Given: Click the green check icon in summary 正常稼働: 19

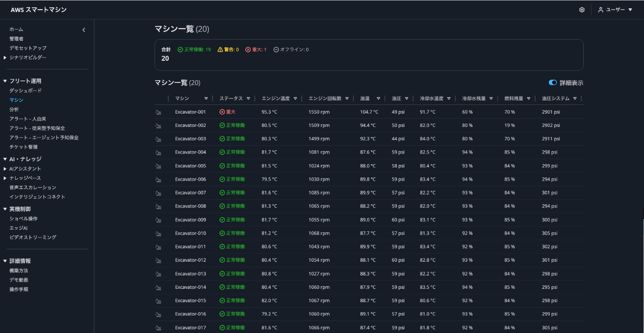Looking at the screenshot, I should pyautogui.click(x=180, y=50).
